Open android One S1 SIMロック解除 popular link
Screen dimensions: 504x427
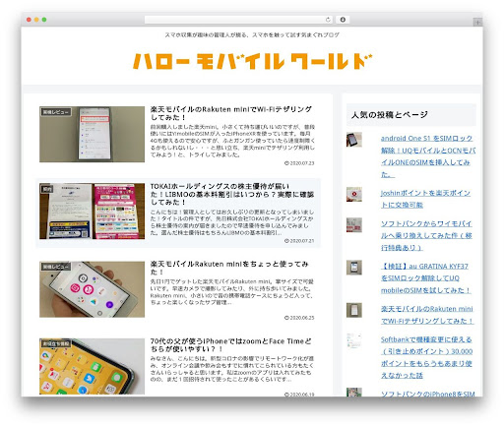[428, 156]
